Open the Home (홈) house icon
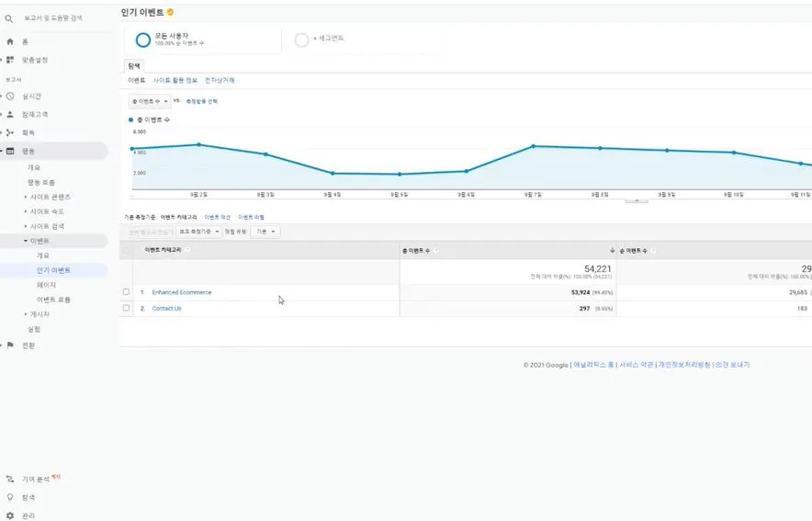Viewport: 812px width, 521px height. point(10,41)
